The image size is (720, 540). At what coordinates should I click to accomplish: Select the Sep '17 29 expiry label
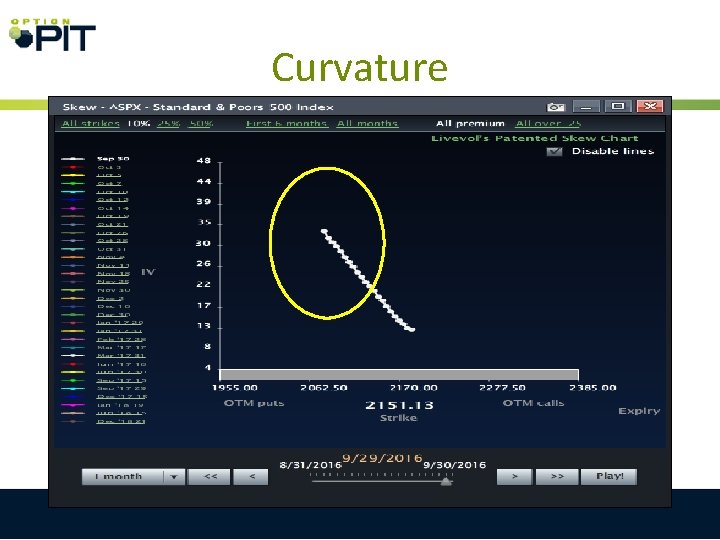pyautogui.click(x=121, y=388)
